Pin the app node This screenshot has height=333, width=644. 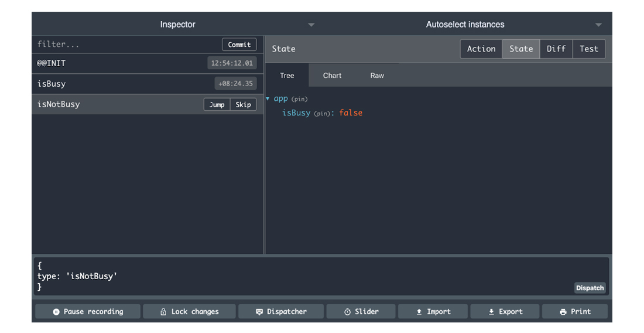tap(299, 99)
